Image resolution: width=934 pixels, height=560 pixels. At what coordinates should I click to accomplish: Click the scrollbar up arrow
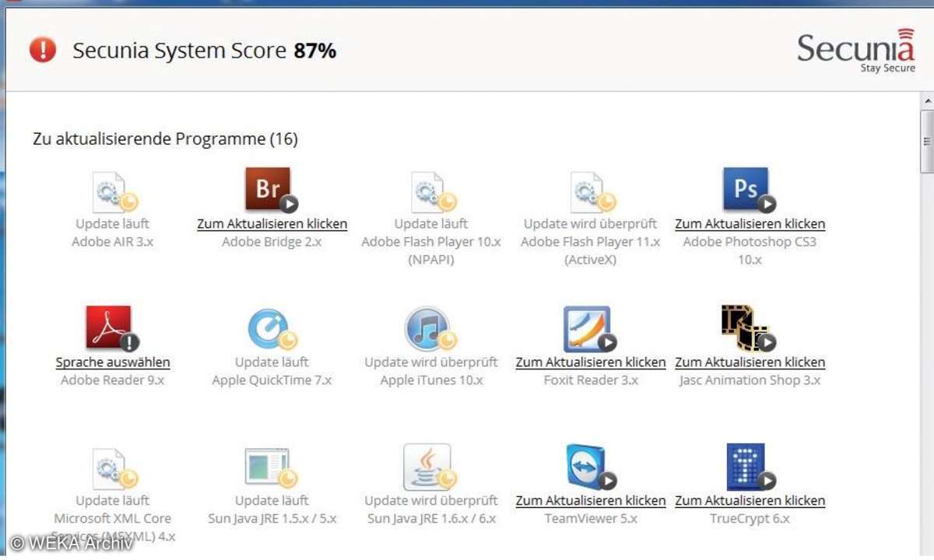click(x=926, y=102)
